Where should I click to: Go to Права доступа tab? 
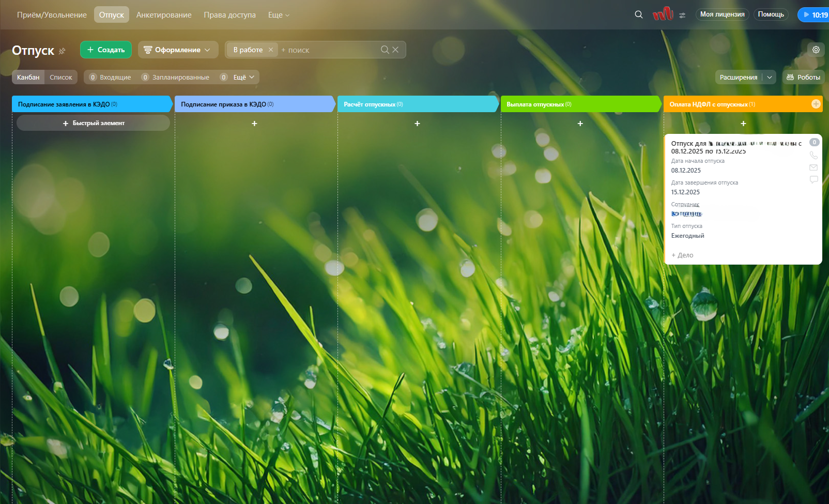tap(229, 15)
